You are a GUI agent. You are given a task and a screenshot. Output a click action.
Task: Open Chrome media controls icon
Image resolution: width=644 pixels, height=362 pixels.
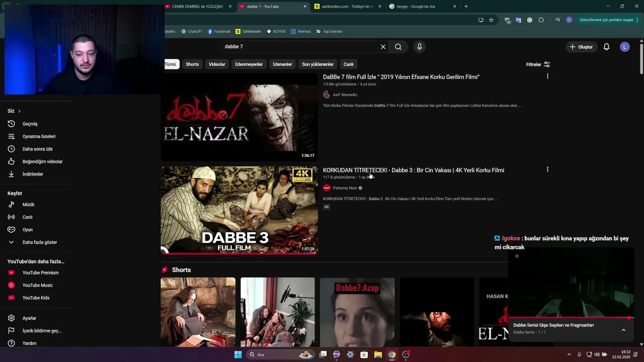pyautogui.click(x=557, y=20)
